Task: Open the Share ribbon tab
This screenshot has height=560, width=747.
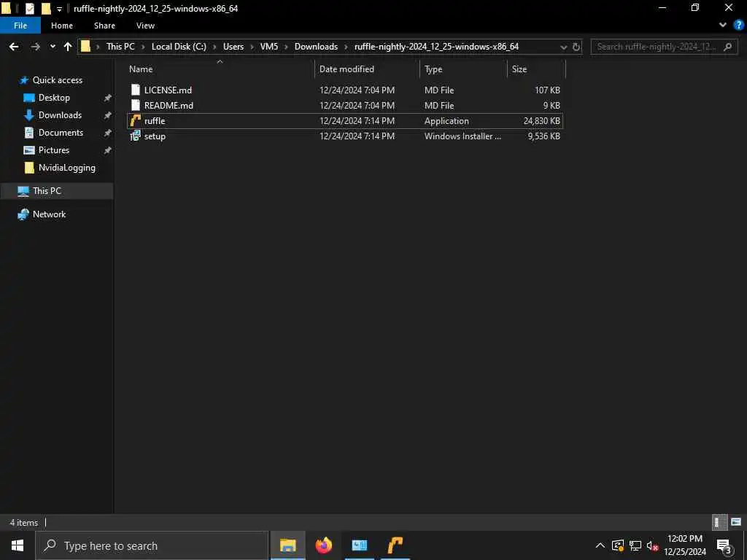Action: (104, 26)
